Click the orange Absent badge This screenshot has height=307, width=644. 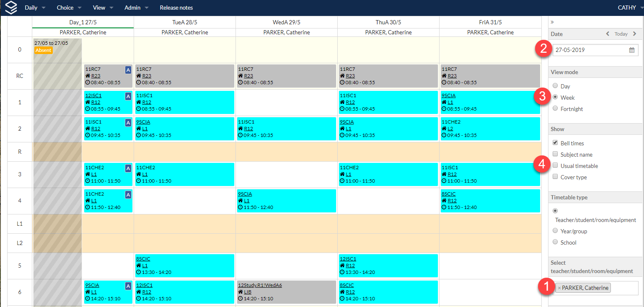click(x=44, y=50)
